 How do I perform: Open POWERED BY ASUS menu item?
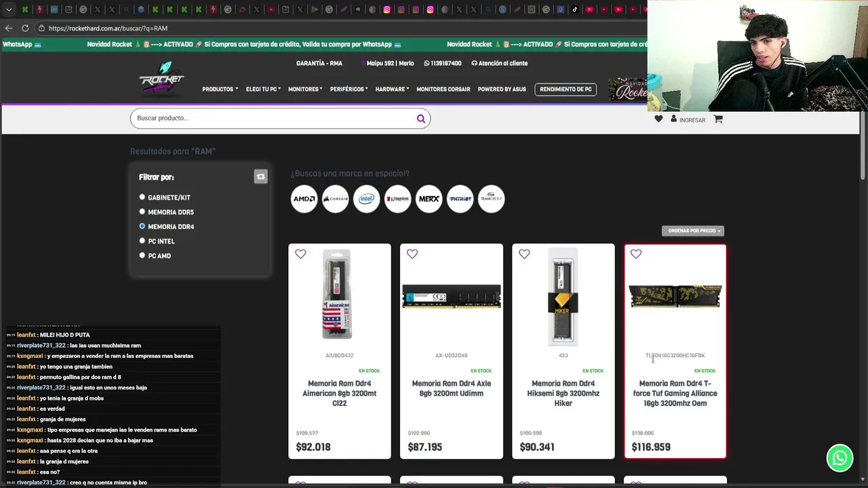502,89
